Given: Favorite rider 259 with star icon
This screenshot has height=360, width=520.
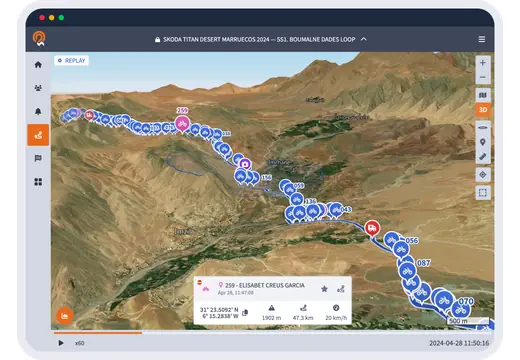Looking at the screenshot, I should tap(324, 289).
